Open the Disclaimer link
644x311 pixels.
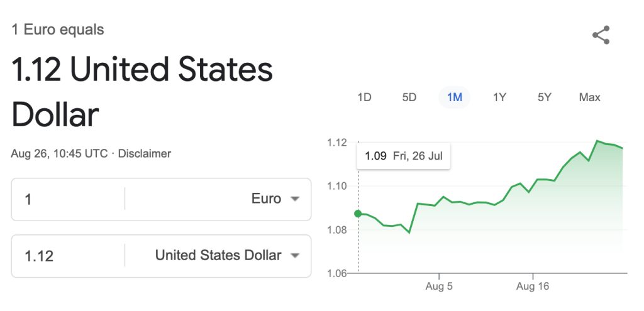point(145,153)
